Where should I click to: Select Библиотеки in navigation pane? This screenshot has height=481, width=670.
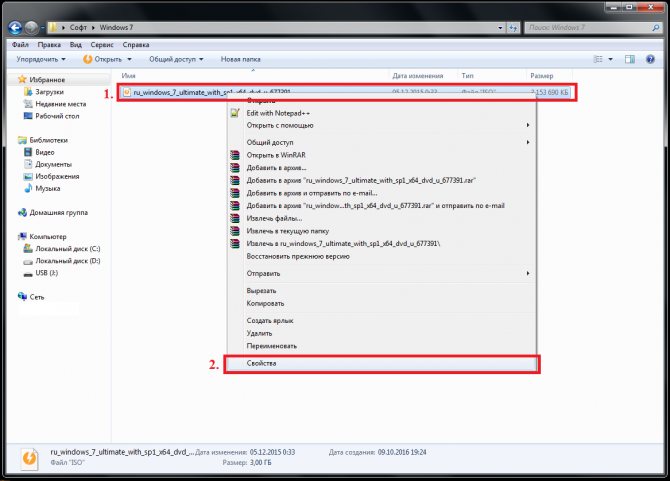click(x=48, y=140)
